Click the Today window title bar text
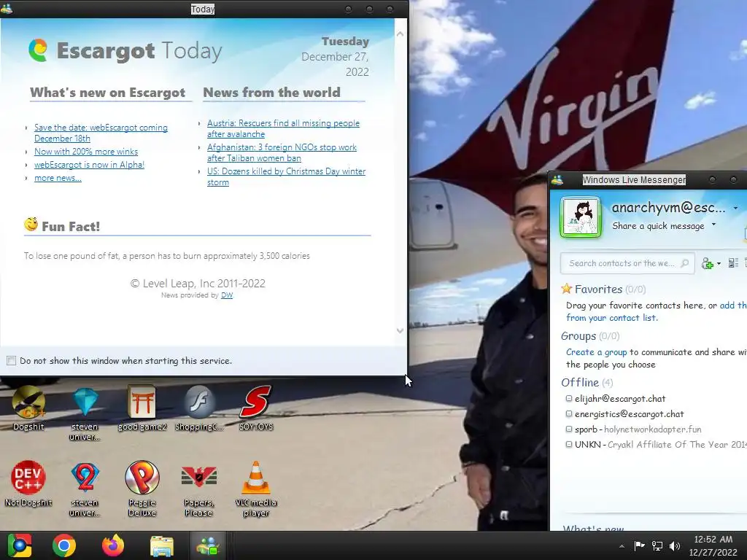747x560 pixels. (x=203, y=9)
